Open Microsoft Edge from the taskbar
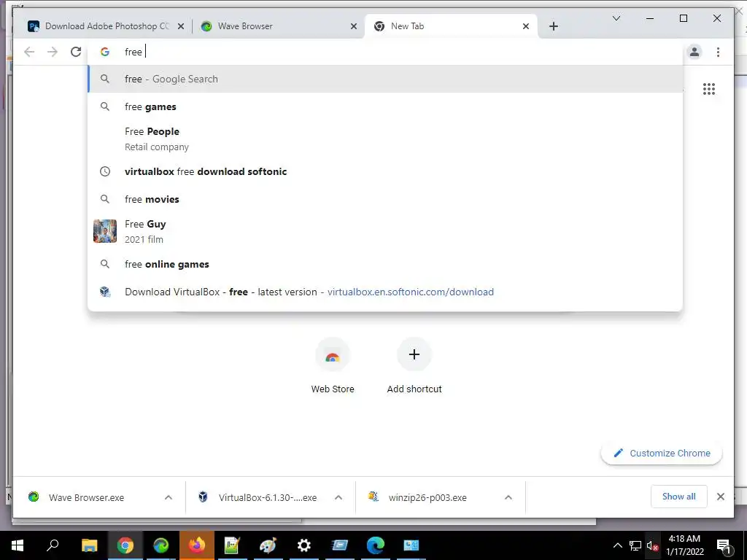 [376, 545]
